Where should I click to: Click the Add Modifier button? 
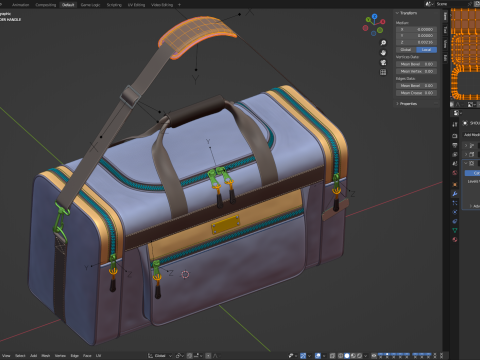coord(472,135)
